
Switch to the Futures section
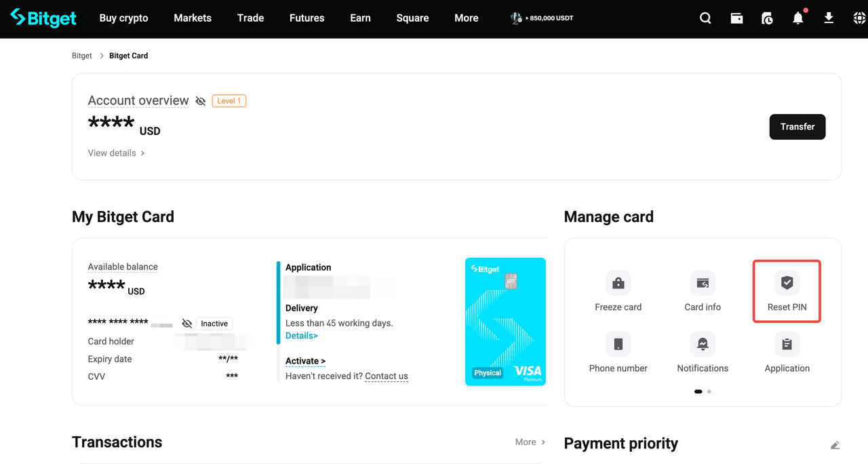(x=307, y=18)
